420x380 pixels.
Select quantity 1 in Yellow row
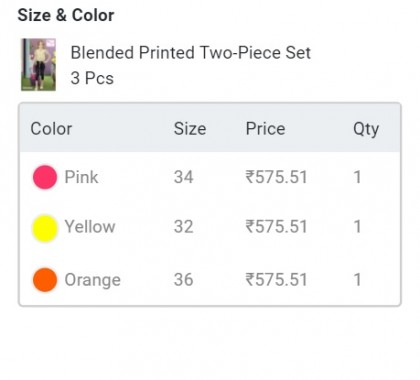[357, 227]
